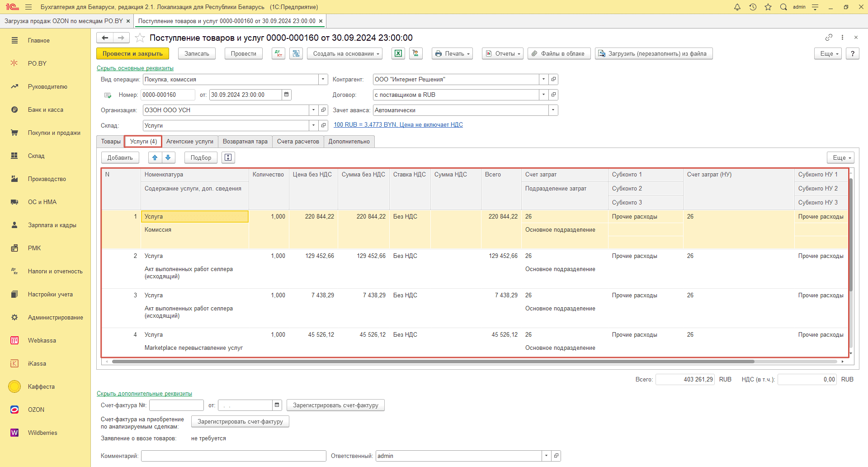Click Счет-фактура № input field

pos(176,405)
